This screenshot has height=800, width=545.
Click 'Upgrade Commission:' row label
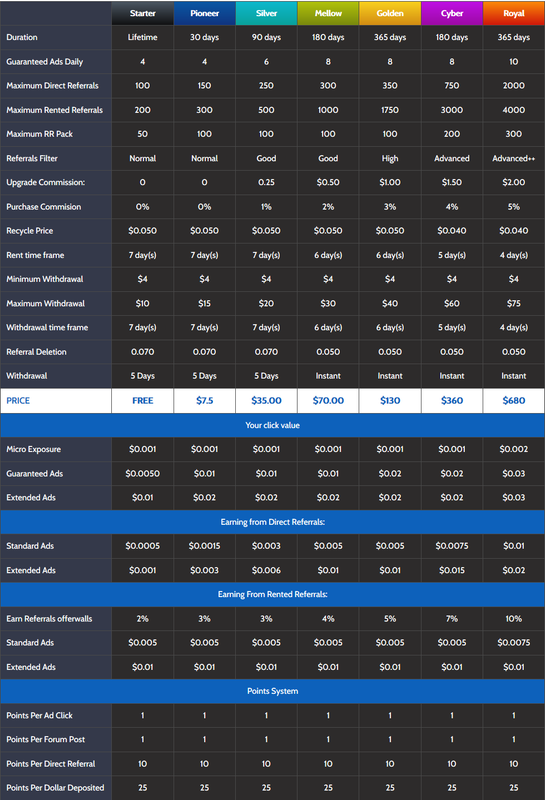(x=45, y=182)
